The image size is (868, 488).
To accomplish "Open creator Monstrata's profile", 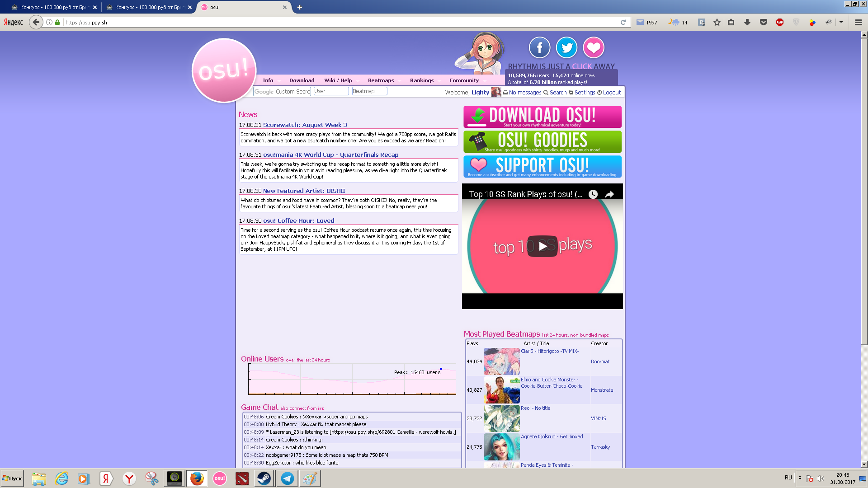I will pyautogui.click(x=602, y=390).
